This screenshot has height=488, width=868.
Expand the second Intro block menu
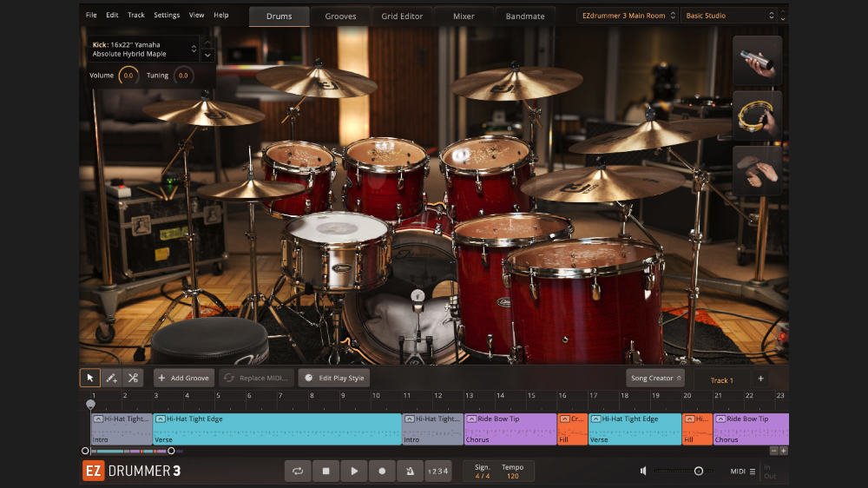pyautogui.click(x=409, y=419)
